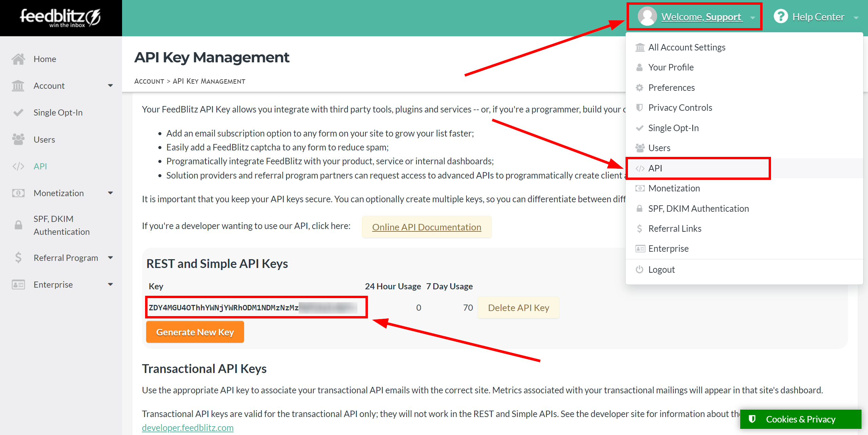Screen dimensions: 868x435
Task: Click the Users group icon in dropdown menu
Action: (x=640, y=148)
